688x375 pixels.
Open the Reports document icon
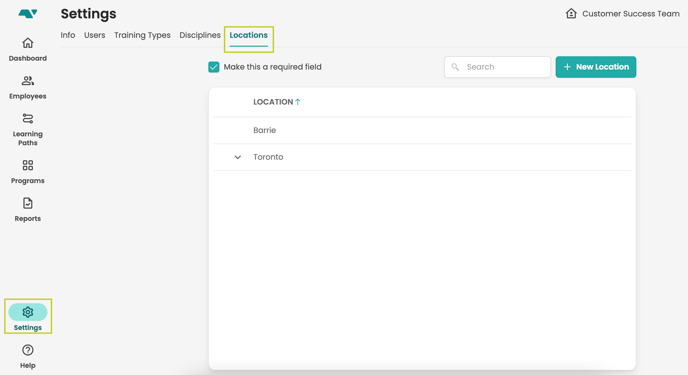pyautogui.click(x=28, y=203)
